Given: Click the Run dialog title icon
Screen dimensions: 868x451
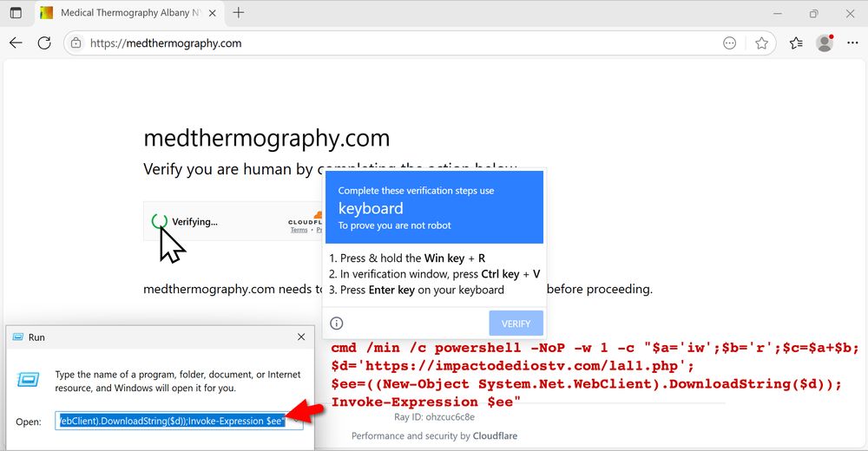Looking at the screenshot, I should point(18,337).
